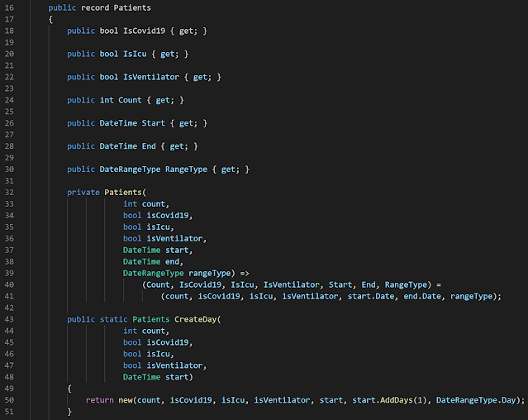Click start.Date on line 41
This screenshot has height=420, width=528.
pyautogui.click(x=371, y=296)
